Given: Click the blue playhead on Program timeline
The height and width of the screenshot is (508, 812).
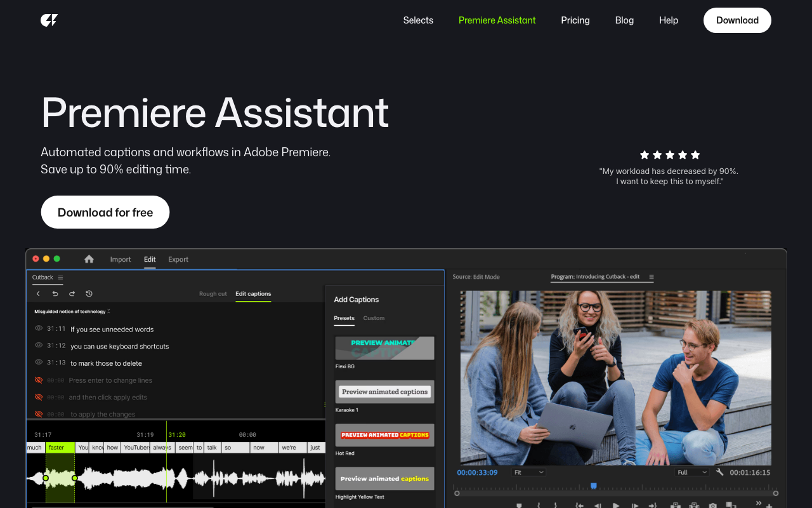Looking at the screenshot, I should pos(594,486).
